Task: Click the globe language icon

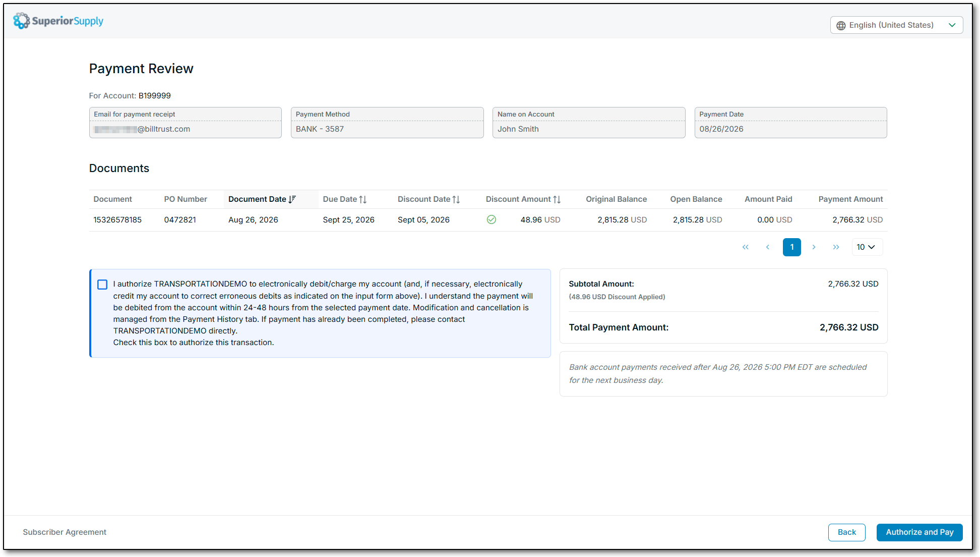Action: point(841,25)
